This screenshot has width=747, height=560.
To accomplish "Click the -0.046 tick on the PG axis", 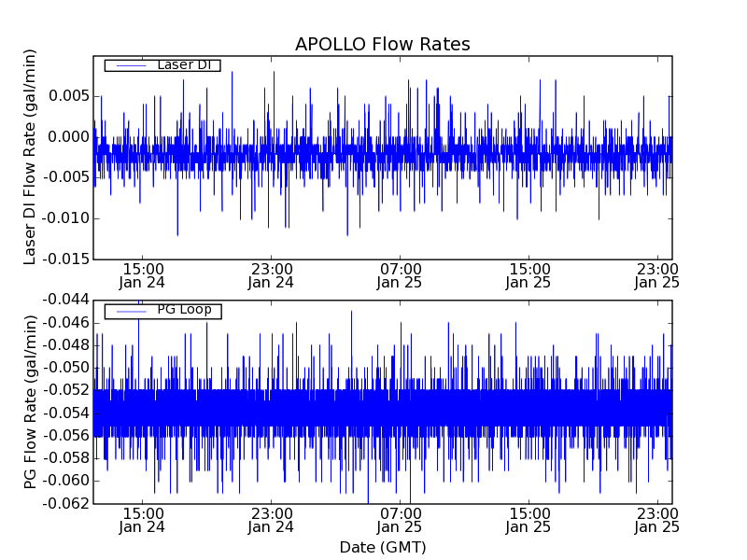I will (66, 323).
